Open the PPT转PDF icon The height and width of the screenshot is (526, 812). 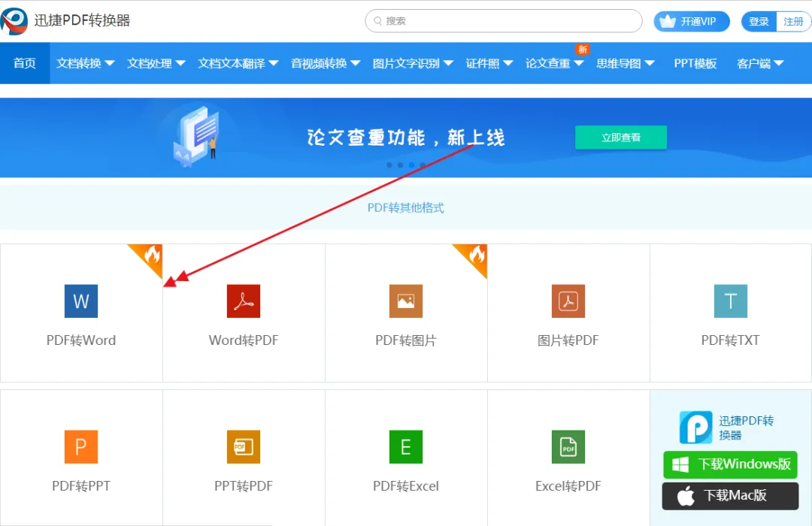[x=244, y=447]
